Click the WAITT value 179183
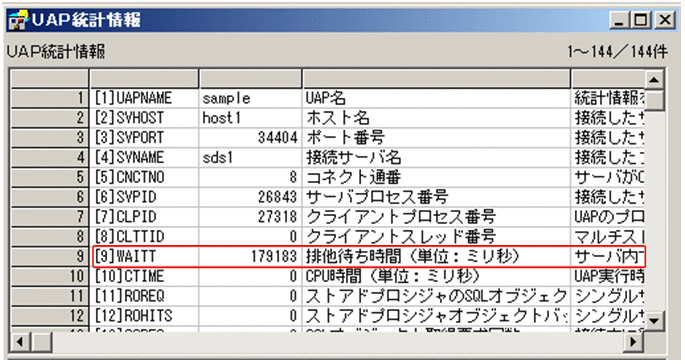The image size is (685, 364). click(250, 256)
